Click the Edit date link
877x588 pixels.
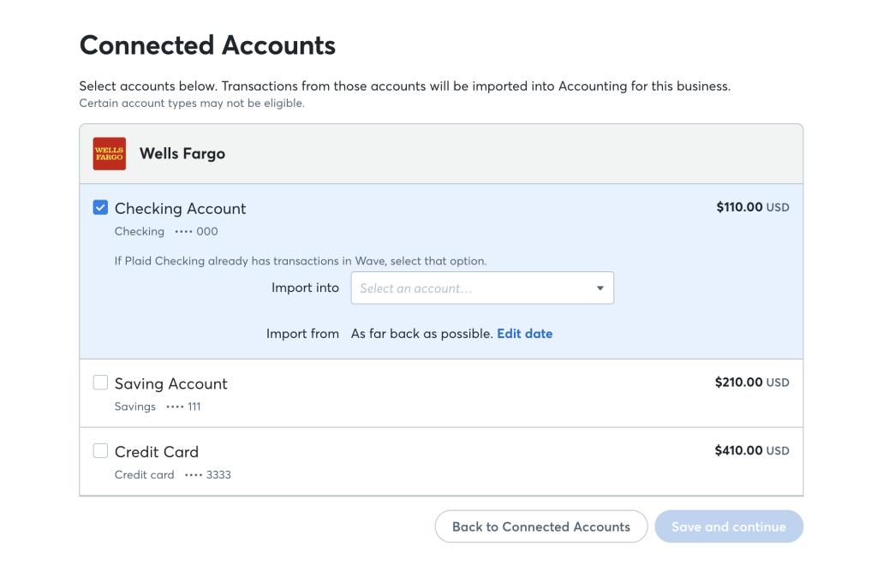[525, 334]
